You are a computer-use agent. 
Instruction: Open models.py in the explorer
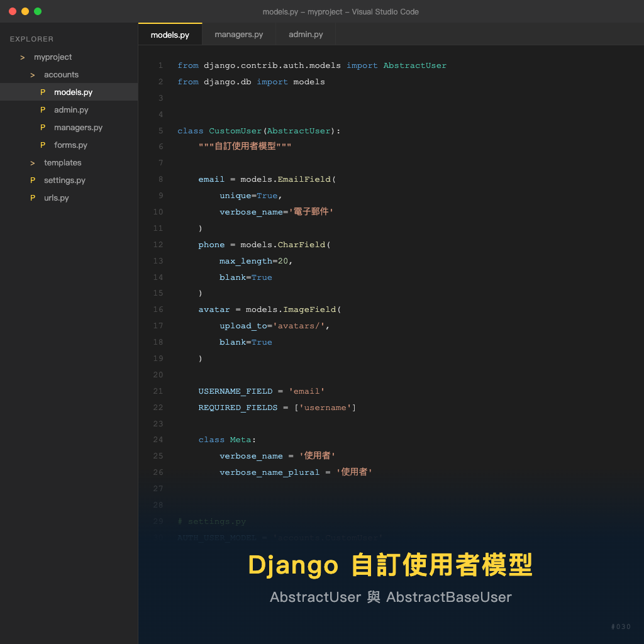coord(69,92)
